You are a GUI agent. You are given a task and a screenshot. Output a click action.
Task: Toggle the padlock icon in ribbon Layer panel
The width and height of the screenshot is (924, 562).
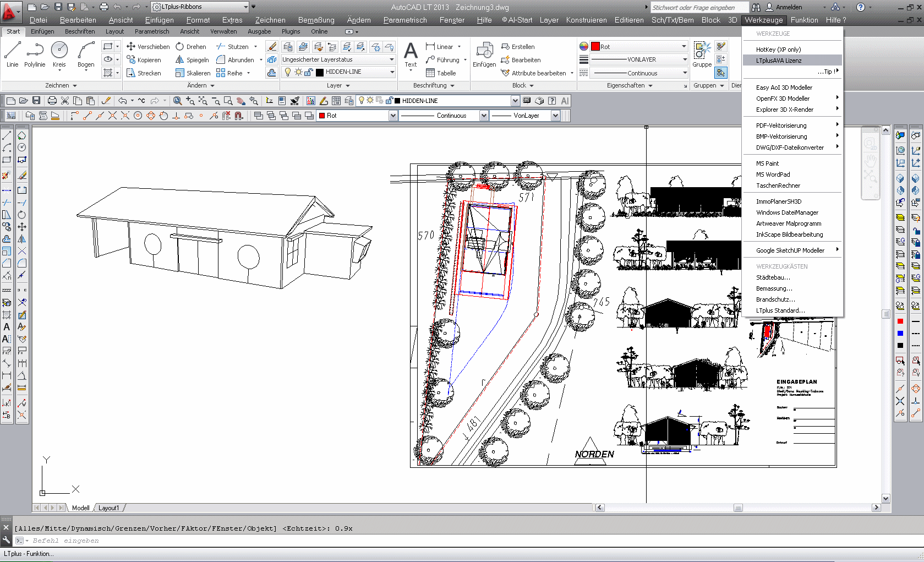click(308, 72)
